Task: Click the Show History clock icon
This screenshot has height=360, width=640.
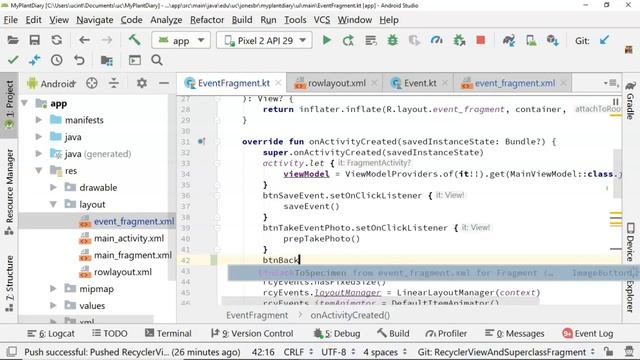Action: point(57,60)
